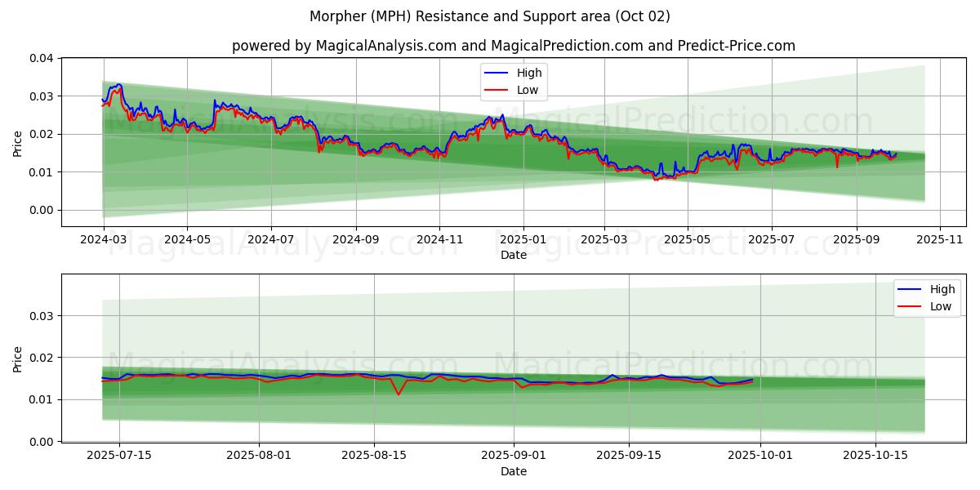Click the 0.04 price tick on top chart
This screenshot has width=980, height=490.
click(42, 59)
